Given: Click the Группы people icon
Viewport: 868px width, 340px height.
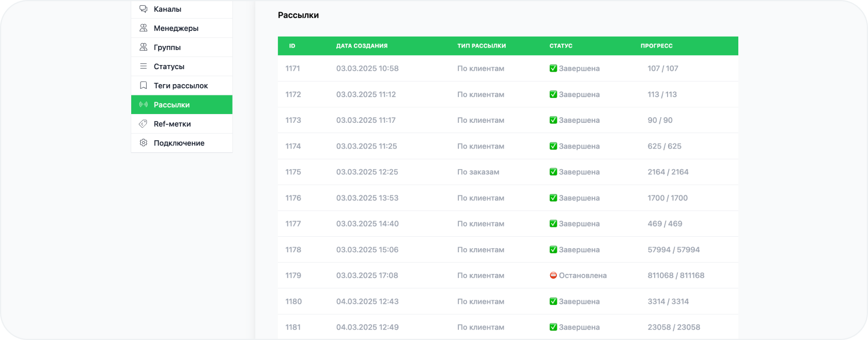Looking at the screenshot, I should pos(143,47).
